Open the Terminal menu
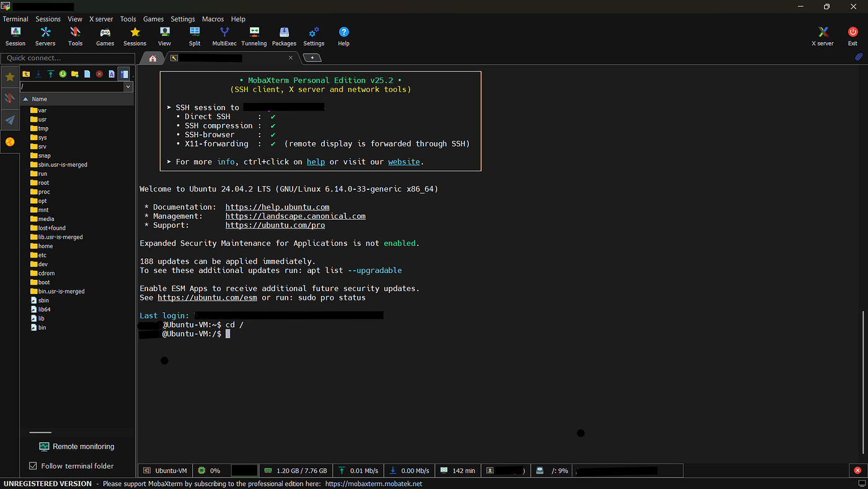Screen dimensions: 868x489 tap(15, 19)
